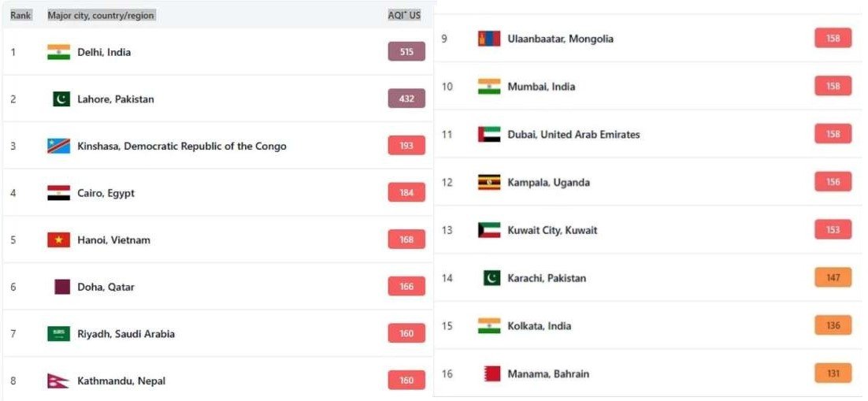Click the Pakistan flag beside Lahore
The width and height of the screenshot is (868, 401).
[x=61, y=99]
